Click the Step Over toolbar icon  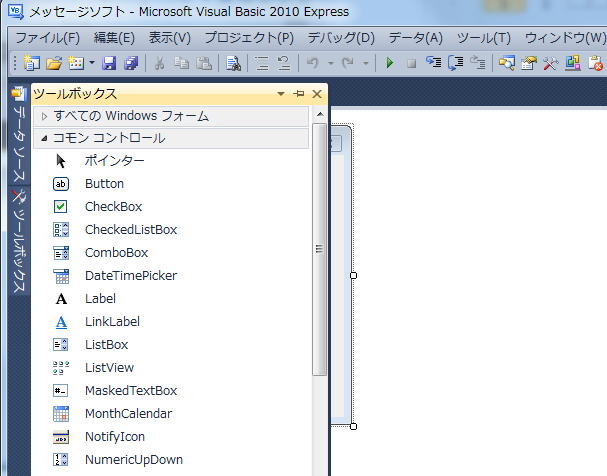click(x=456, y=63)
